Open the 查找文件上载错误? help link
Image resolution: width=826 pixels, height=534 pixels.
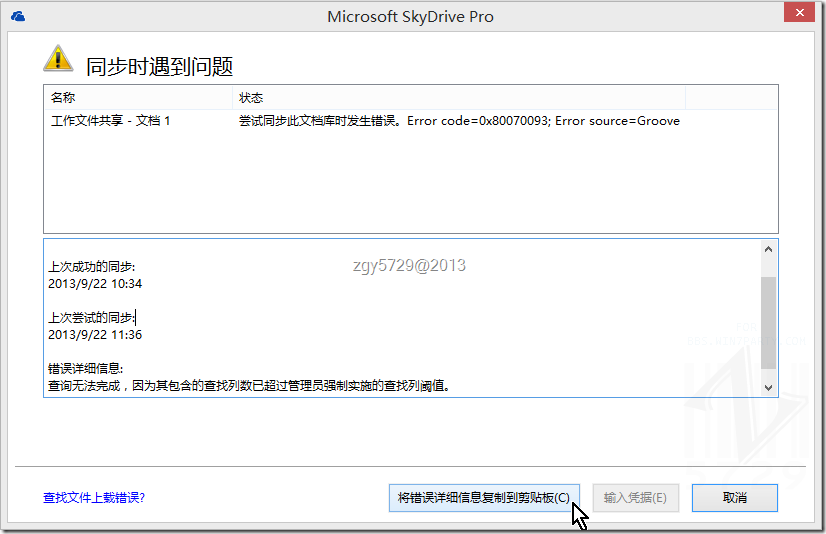coord(94,498)
